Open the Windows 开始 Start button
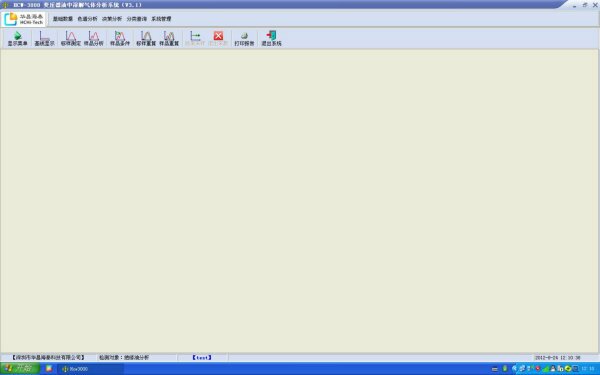600x375 pixels. tap(20, 368)
